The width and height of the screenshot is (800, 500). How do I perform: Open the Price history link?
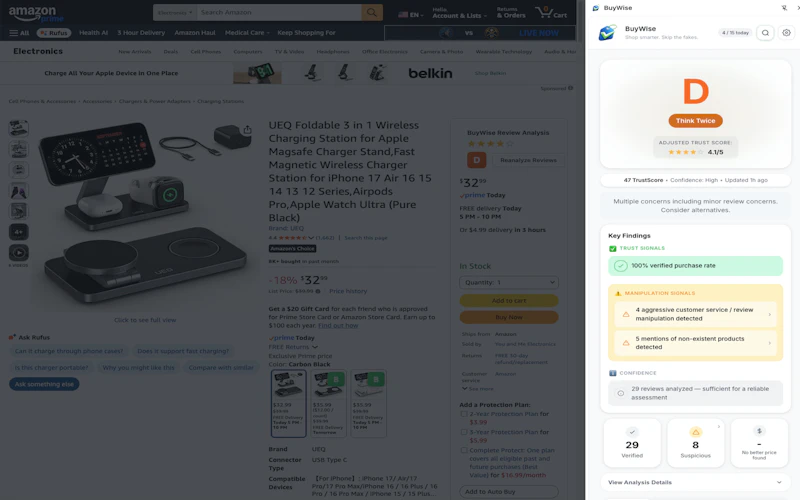tap(348, 291)
